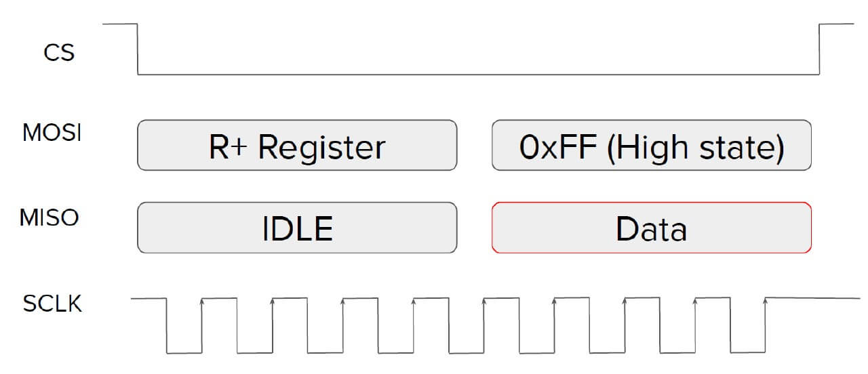
Task: Select the second SCLK rising-edge arrow
Action: 272,302
